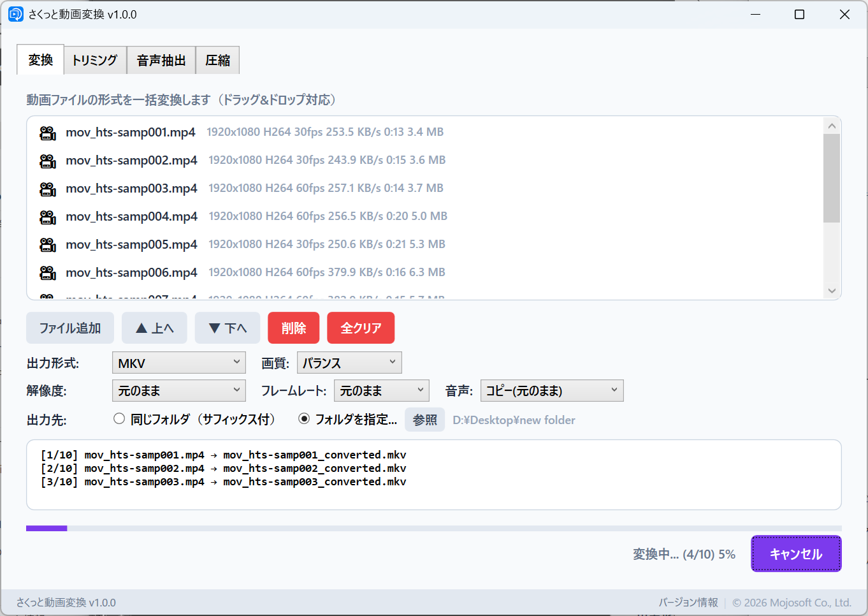Select the 同じフォルダ output radio button

pyautogui.click(x=119, y=419)
